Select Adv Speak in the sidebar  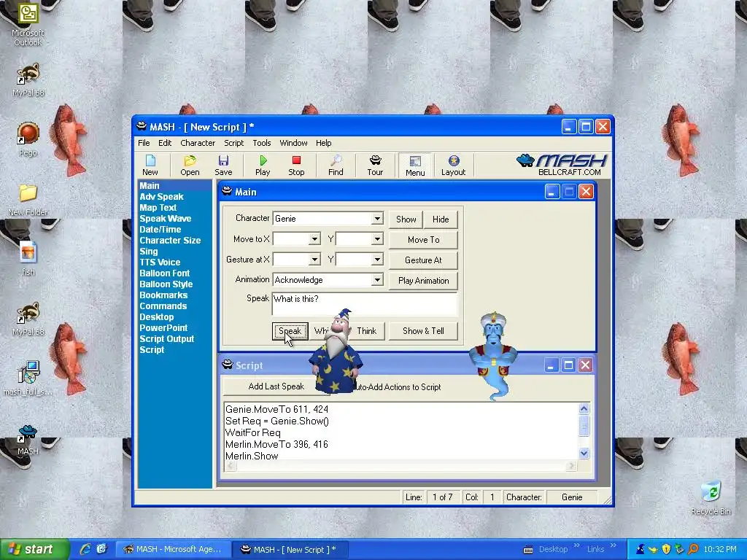coord(161,197)
